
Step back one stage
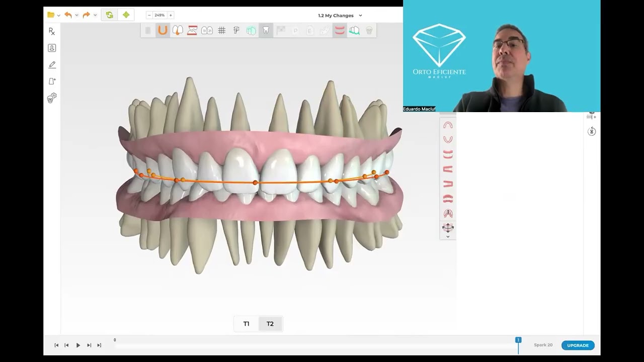point(66,345)
